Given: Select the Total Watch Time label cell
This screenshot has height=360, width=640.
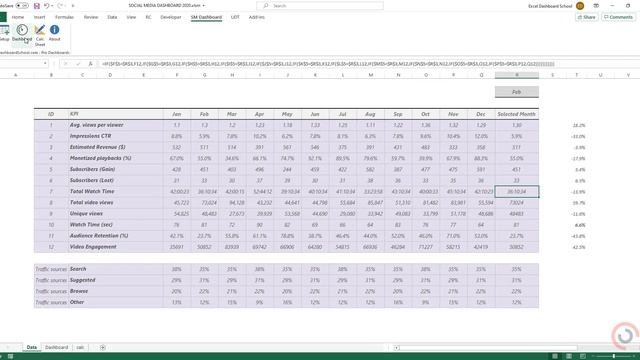Looking at the screenshot, I should [116, 191].
